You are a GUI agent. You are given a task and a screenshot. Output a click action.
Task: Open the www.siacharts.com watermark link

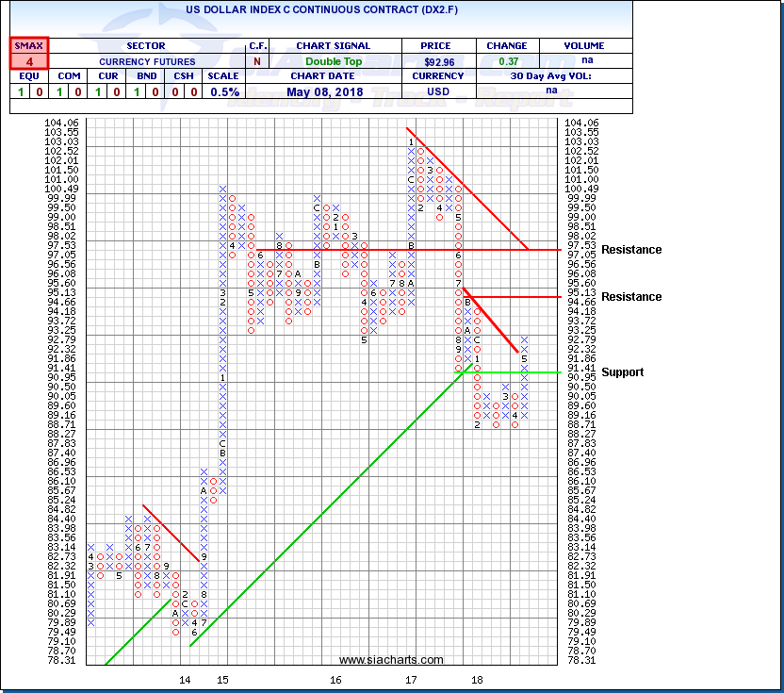tap(391, 660)
